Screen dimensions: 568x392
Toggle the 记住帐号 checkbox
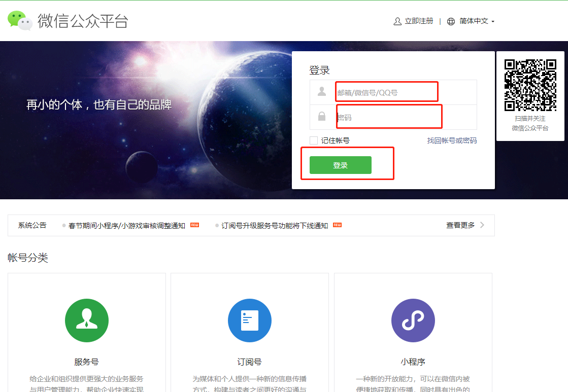314,140
